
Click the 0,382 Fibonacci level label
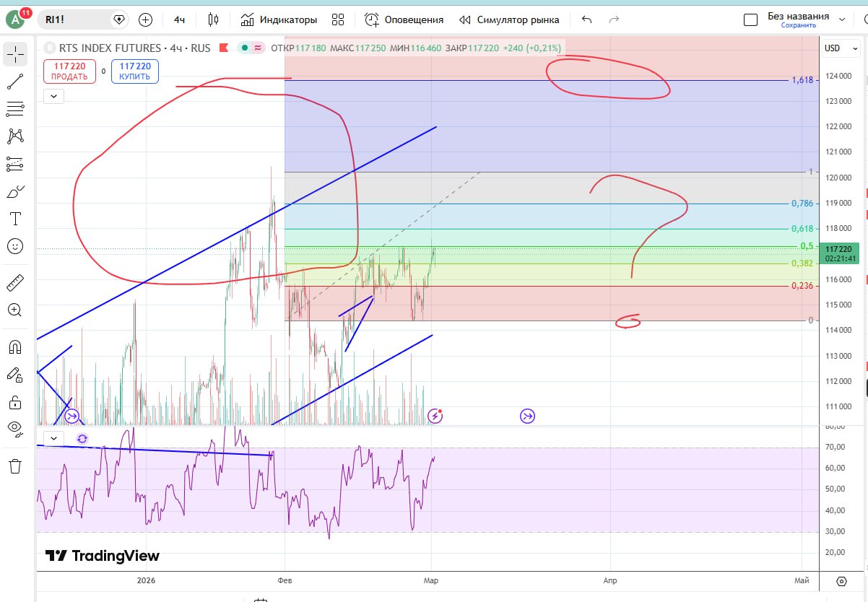[802, 263]
